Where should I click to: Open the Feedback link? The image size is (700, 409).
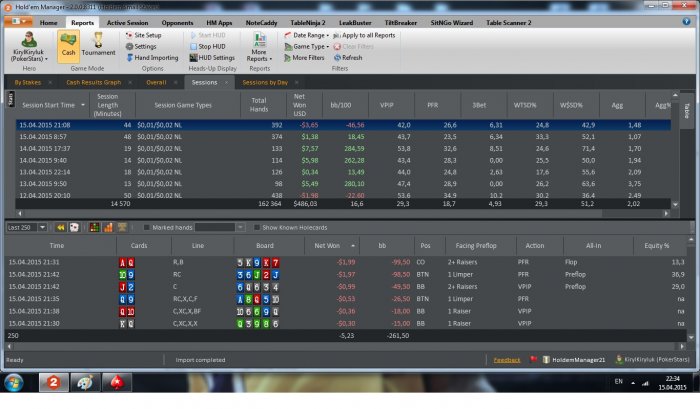point(507,360)
